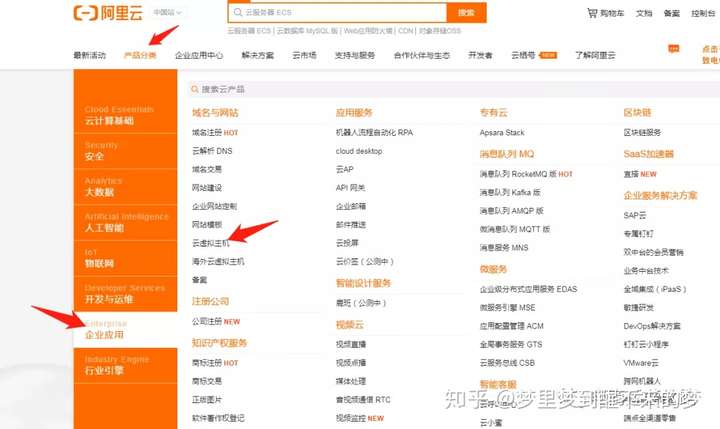This screenshot has width=720, height=429.
Task: Click the Aliyun logo
Action: [x=108, y=13]
